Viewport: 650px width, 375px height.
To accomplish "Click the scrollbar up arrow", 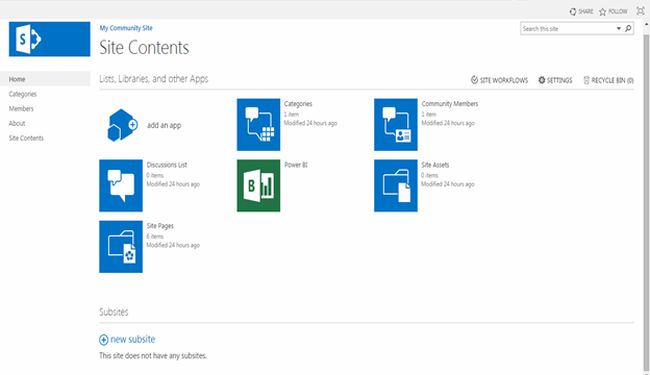I will (x=646, y=24).
